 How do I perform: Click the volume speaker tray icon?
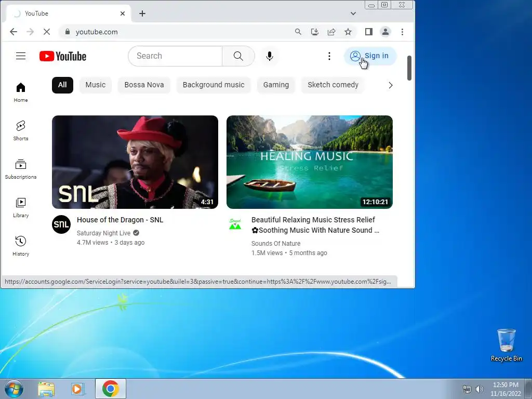tap(479, 389)
